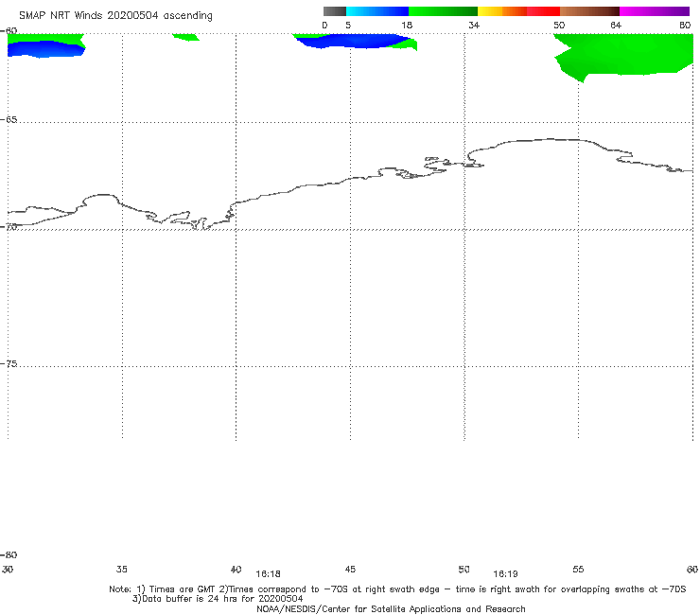Select the latitude label '-75'
Image resolution: width=700 pixels, height=615 pixels.
tap(9, 364)
